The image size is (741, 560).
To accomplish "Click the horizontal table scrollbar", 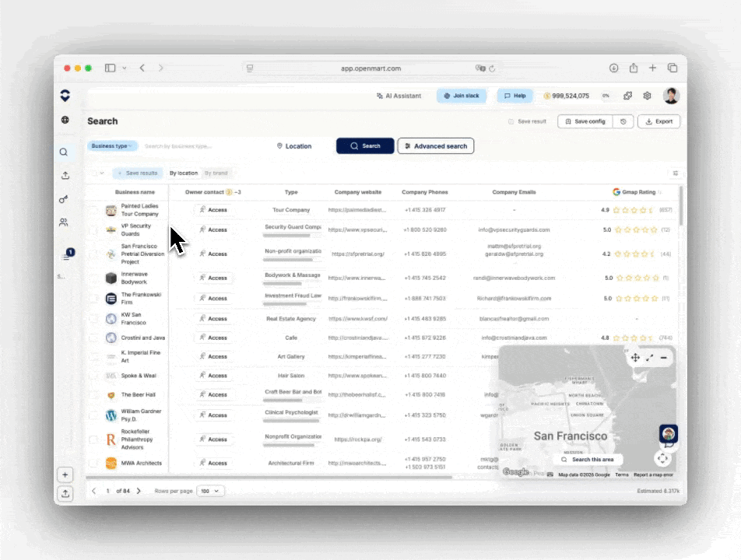I will pos(269,478).
